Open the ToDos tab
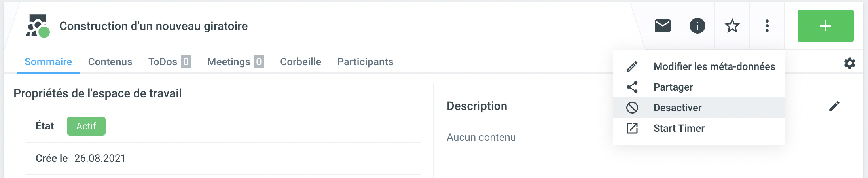Viewport: 868px width, 178px height. pos(169,62)
